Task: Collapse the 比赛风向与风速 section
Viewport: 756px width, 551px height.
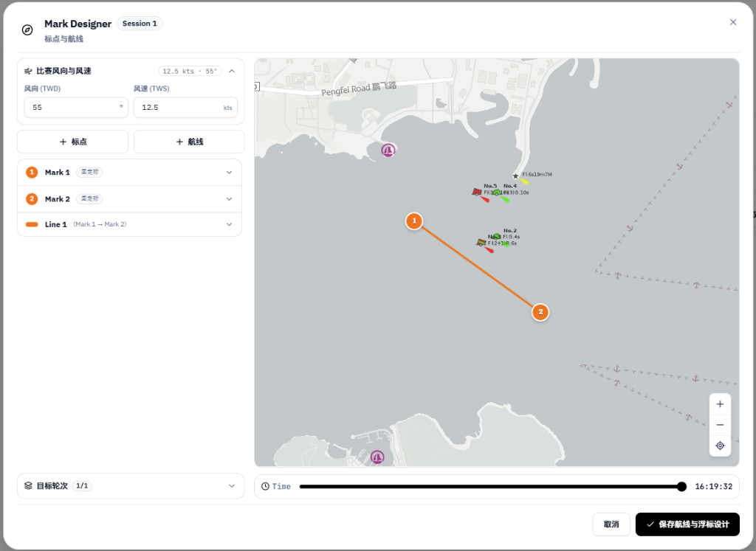Action: pyautogui.click(x=232, y=71)
